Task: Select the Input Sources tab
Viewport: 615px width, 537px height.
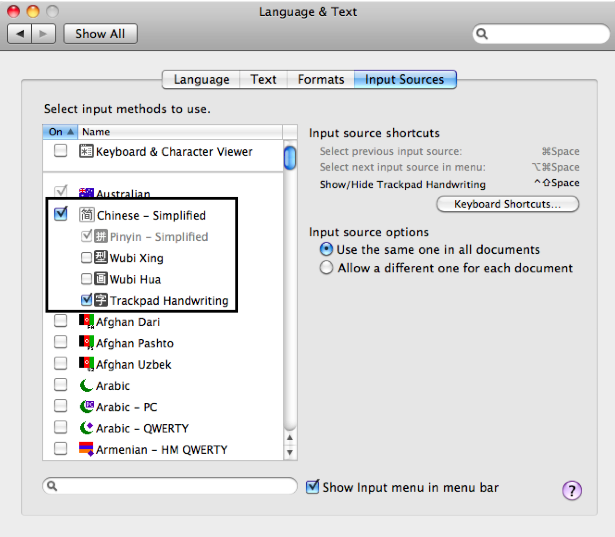Action: [x=405, y=80]
